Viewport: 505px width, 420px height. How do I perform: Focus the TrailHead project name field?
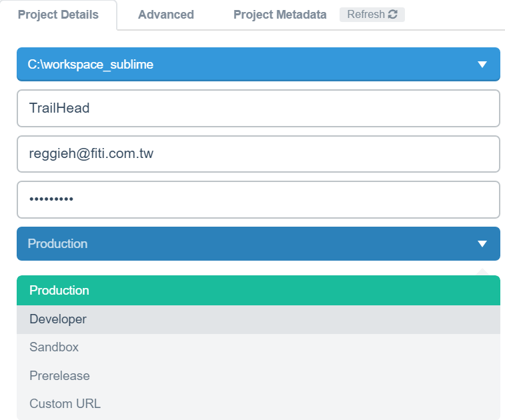258,108
